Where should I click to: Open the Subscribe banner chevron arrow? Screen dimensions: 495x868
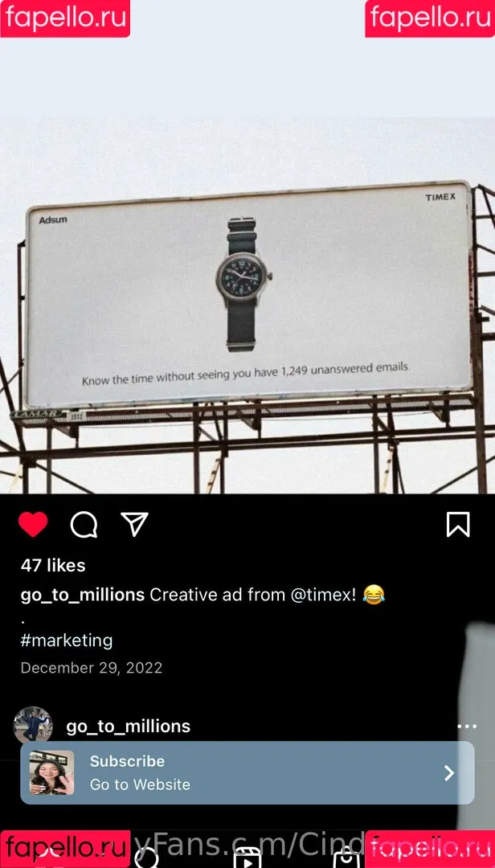coord(449,773)
